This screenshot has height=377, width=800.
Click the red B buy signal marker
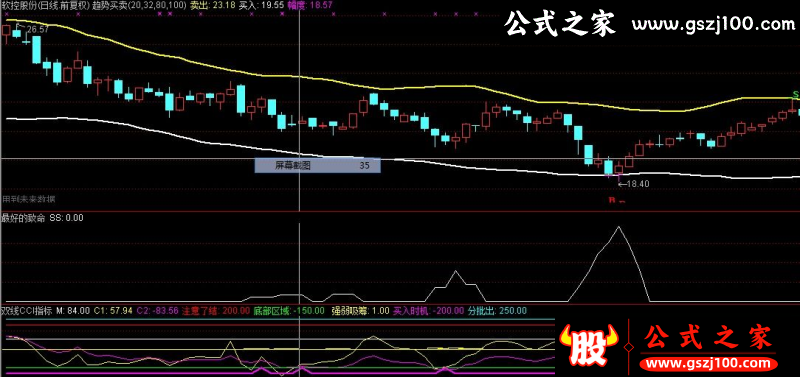pyautogui.click(x=612, y=200)
